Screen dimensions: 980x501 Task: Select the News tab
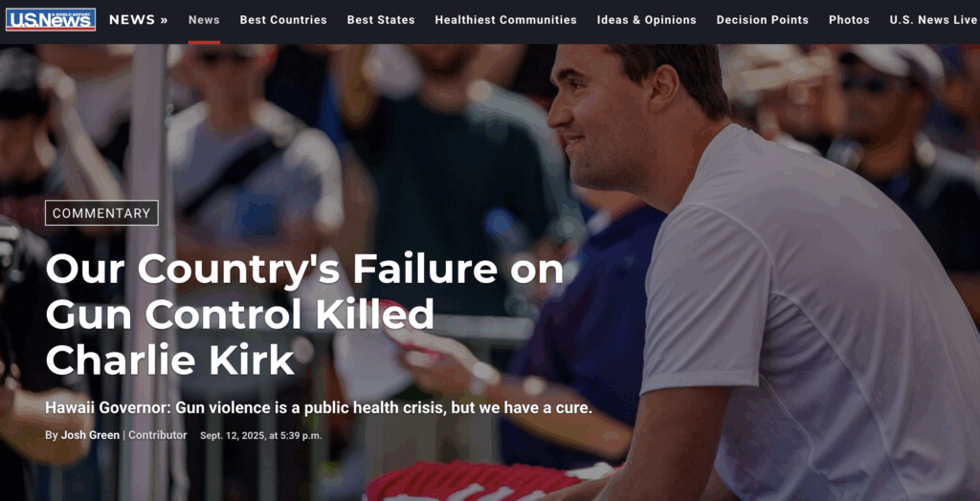(x=204, y=20)
